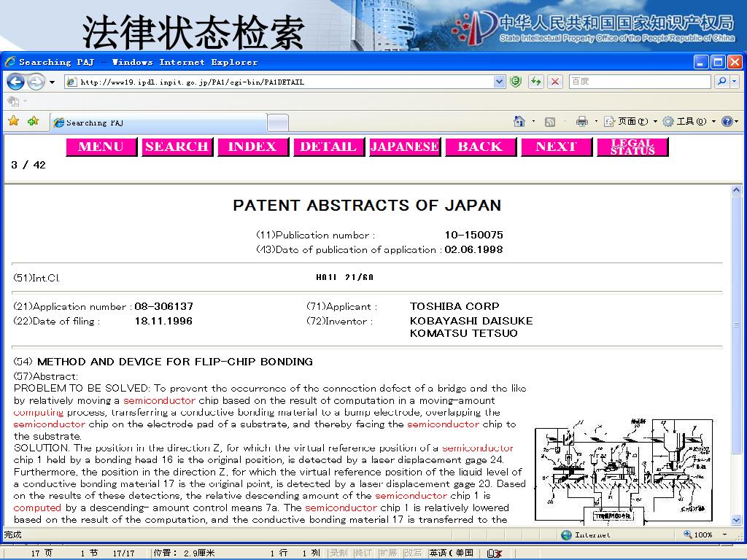Click the pink NEXT button
Image resolution: width=747 pixels, height=560 pixels.
click(x=557, y=147)
